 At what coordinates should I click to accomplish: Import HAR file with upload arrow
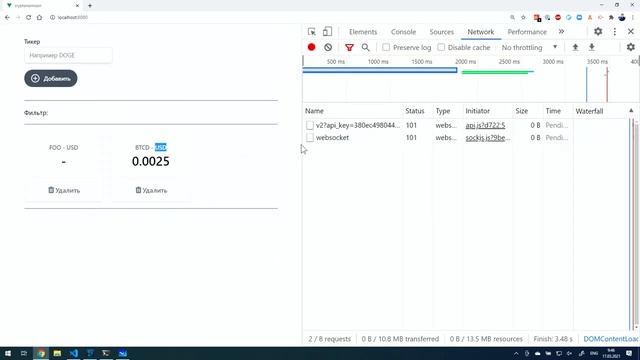coord(575,47)
